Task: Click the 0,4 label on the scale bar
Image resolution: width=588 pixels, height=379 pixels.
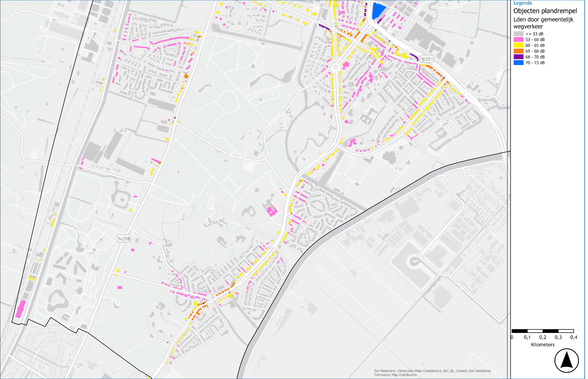Action: (x=574, y=337)
